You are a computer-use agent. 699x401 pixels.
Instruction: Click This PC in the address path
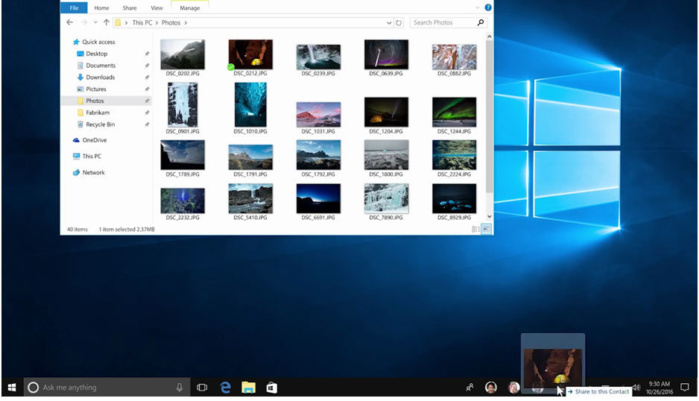142,22
